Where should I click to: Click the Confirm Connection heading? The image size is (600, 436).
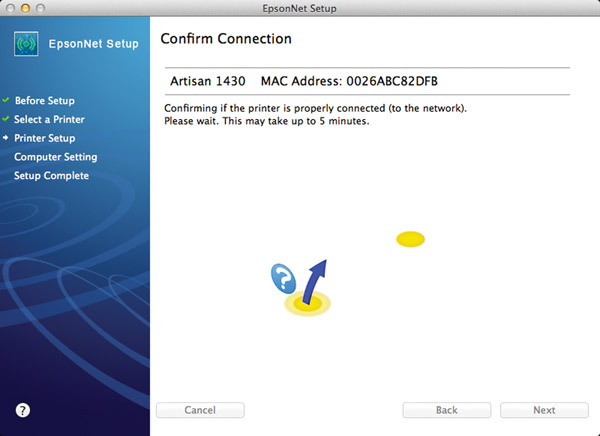coord(226,39)
